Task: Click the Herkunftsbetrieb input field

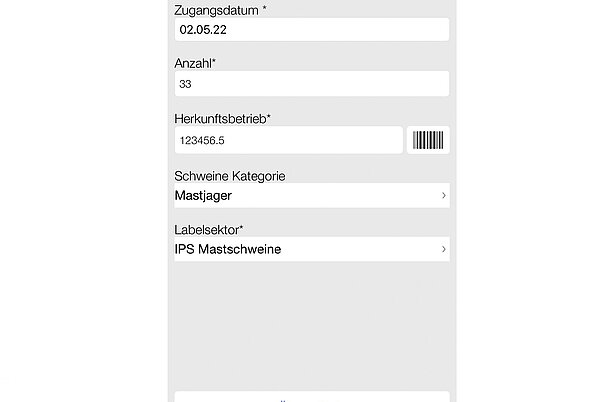Action: [x=288, y=141]
